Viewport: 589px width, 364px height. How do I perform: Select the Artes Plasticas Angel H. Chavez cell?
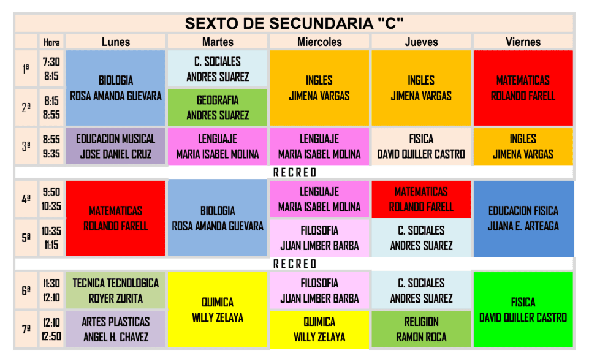[116, 329]
